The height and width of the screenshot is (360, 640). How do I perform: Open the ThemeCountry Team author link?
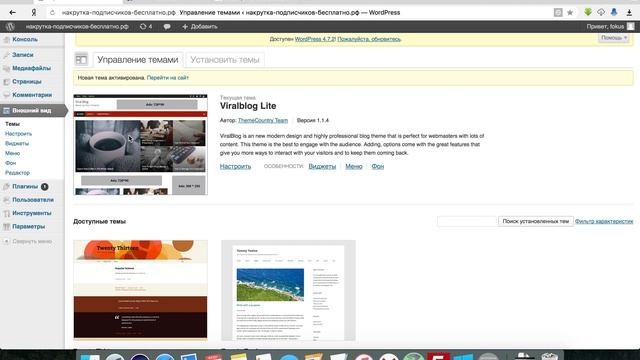click(263, 120)
